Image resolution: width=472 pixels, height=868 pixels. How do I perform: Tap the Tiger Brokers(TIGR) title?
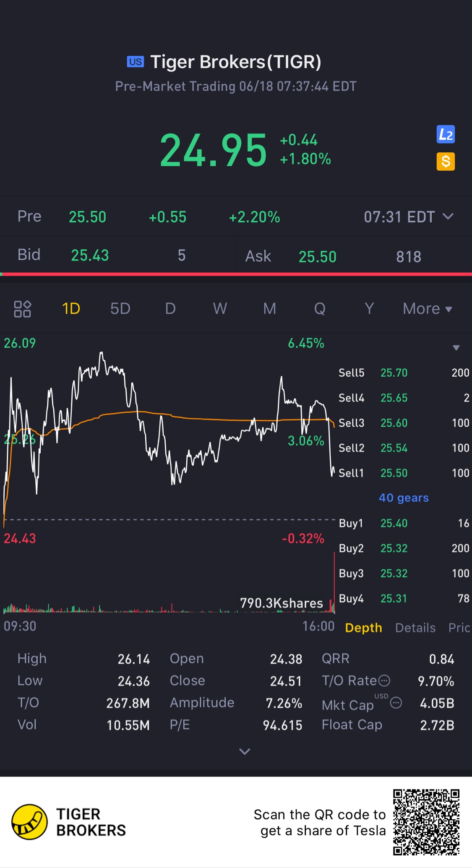pos(236,62)
